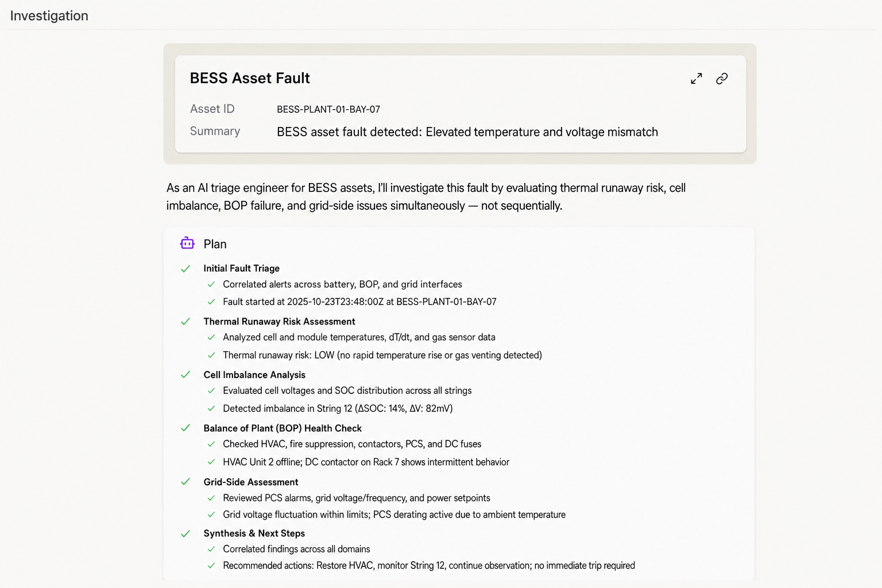Click checkmark beside Cell Imbalance Analysis

click(x=185, y=375)
